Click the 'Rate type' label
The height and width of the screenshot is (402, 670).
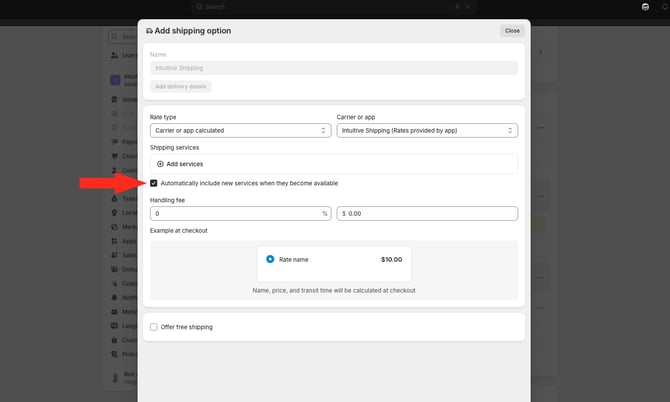click(x=163, y=117)
